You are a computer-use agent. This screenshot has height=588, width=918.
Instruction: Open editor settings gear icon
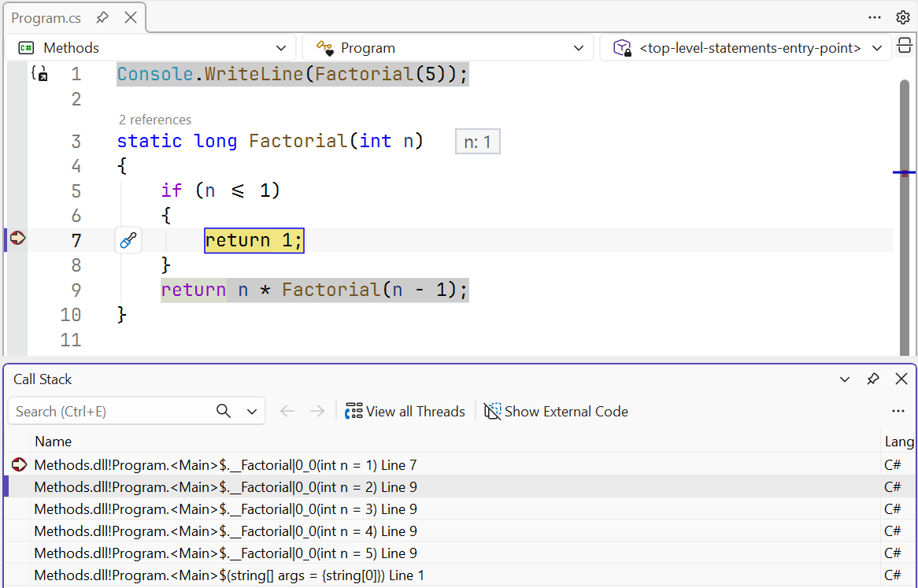tap(903, 17)
